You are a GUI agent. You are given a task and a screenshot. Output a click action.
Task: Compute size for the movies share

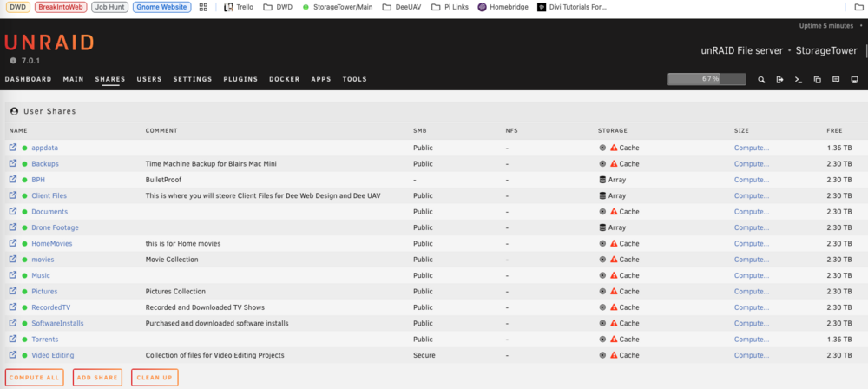click(751, 260)
